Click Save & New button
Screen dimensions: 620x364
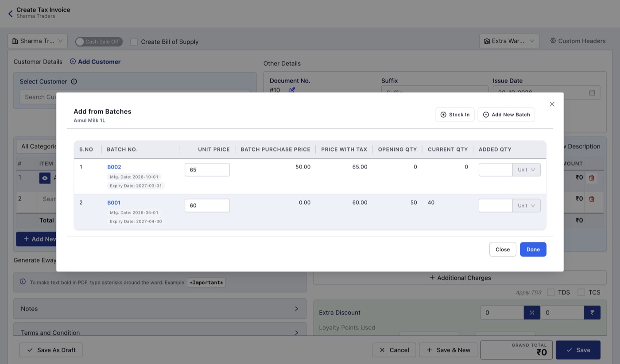(448, 350)
